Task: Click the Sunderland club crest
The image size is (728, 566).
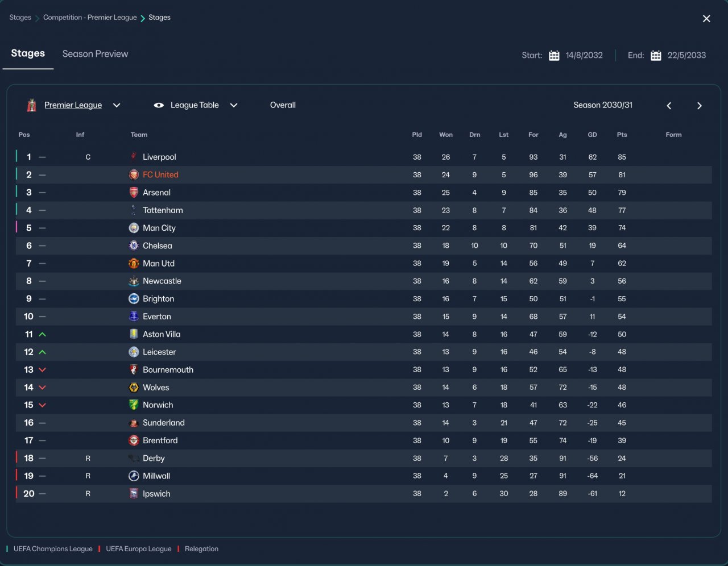Action: coord(134,423)
